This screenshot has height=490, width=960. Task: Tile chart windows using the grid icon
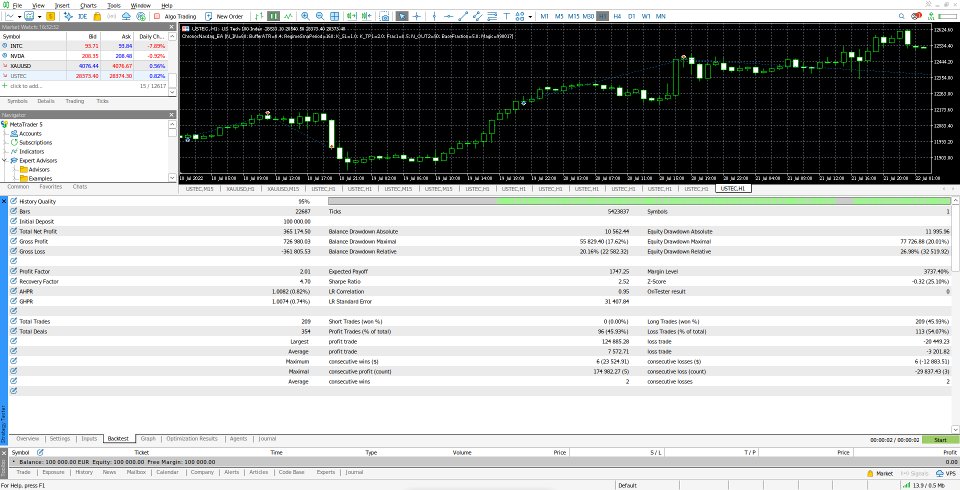[334, 17]
